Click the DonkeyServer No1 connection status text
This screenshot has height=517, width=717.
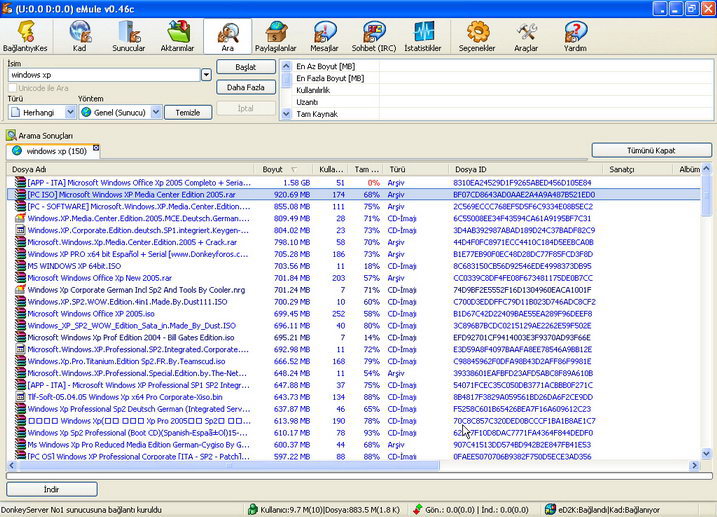tap(81, 510)
